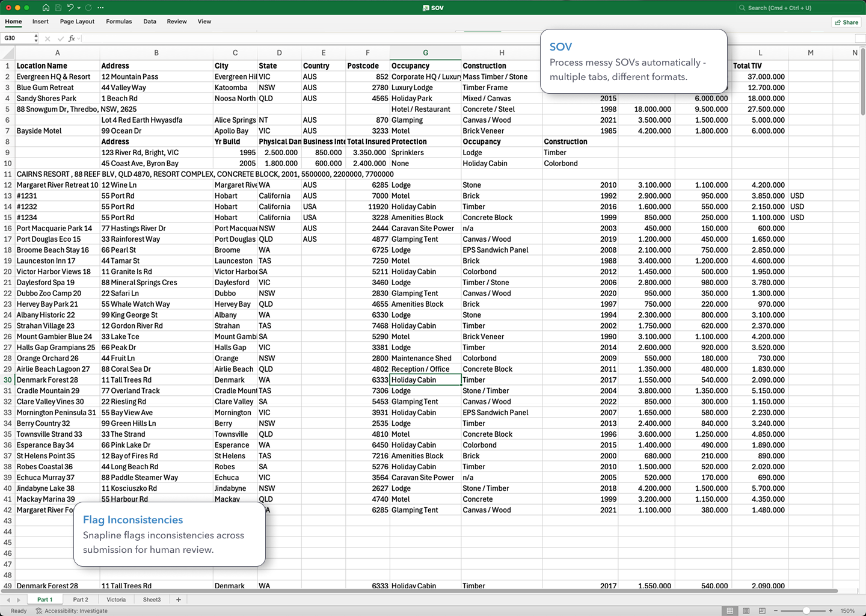Switch to the Victoria sheet tab
Viewport: 866px width, 616px height.
point(115,599)
